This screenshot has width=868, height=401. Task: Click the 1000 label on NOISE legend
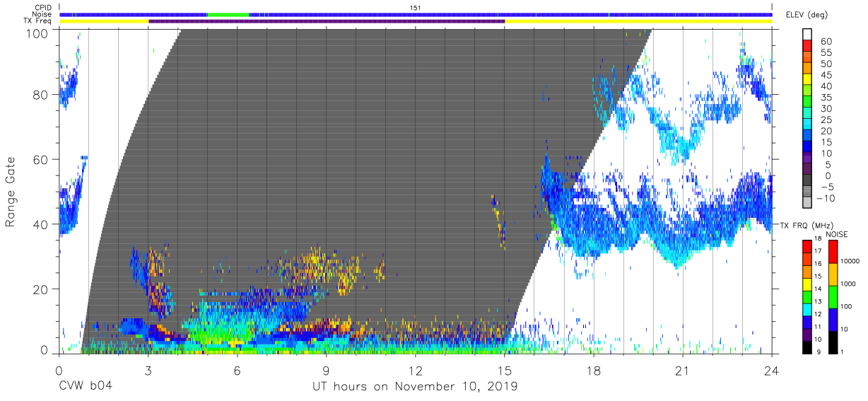pos(848,284)
